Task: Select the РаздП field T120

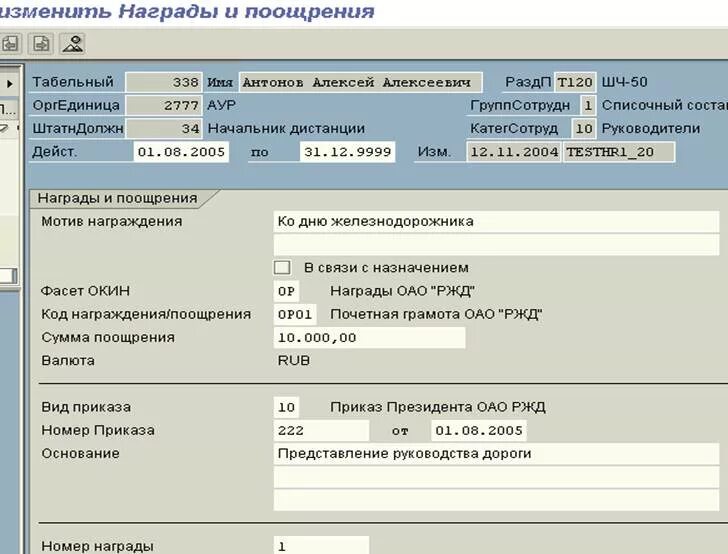Action: (x=575, y=82)
